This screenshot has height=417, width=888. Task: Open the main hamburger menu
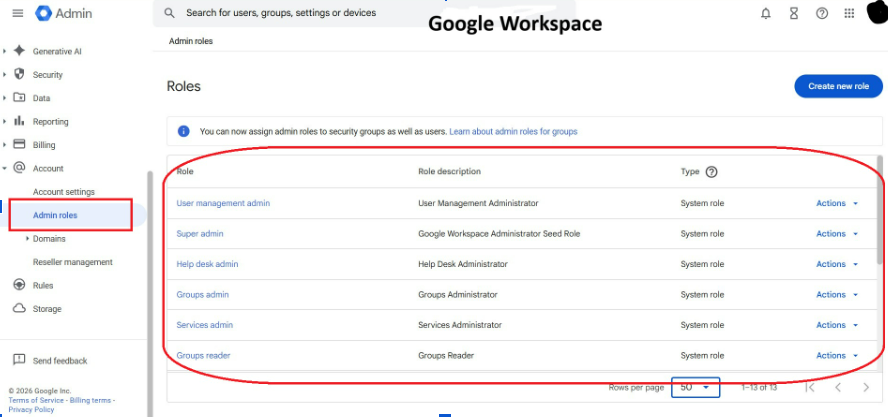18,13
